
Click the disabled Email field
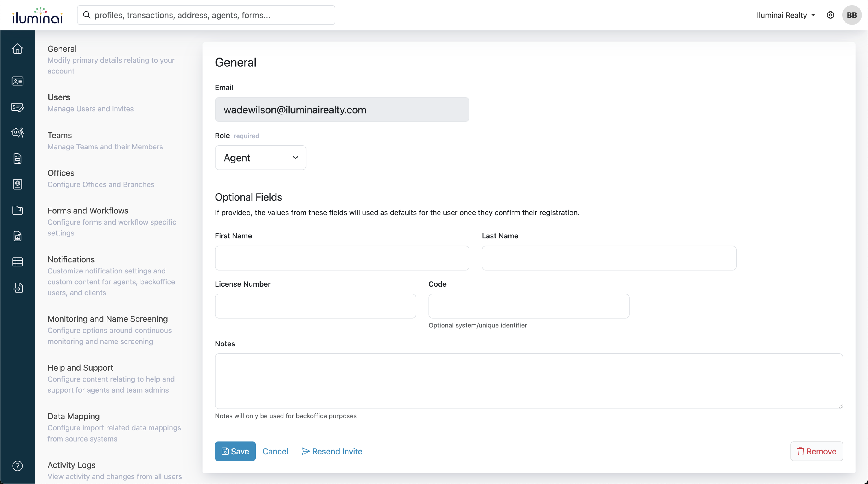[x=342, y=109]
